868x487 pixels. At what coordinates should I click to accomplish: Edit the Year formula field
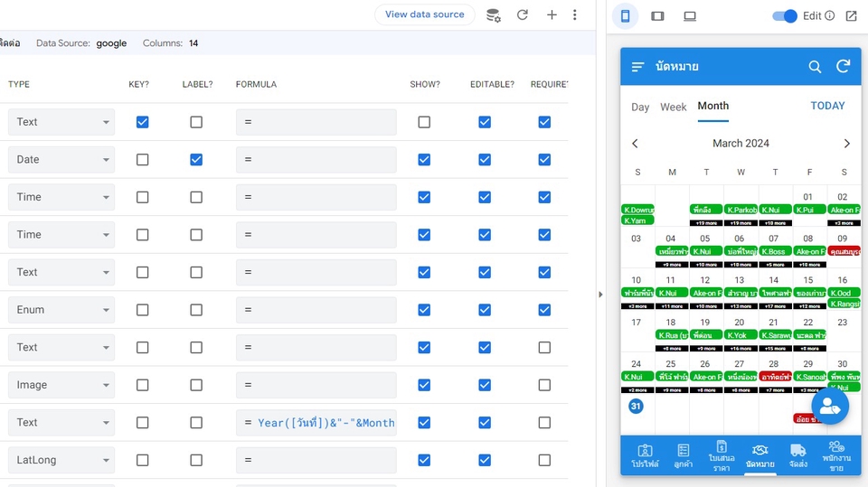coord(316,422)
